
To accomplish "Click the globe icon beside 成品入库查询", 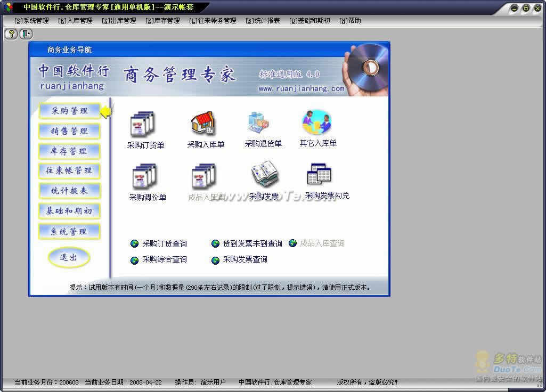I will pos(293,243).
